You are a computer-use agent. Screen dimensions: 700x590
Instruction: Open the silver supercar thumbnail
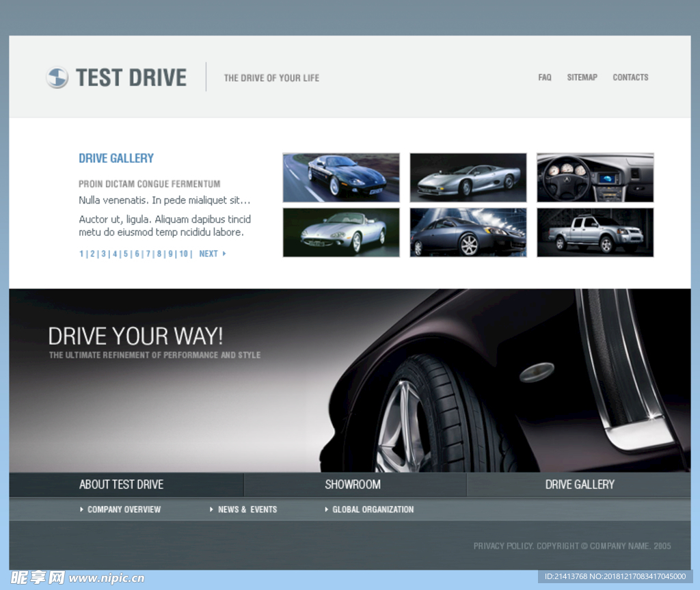click(468, 178)
